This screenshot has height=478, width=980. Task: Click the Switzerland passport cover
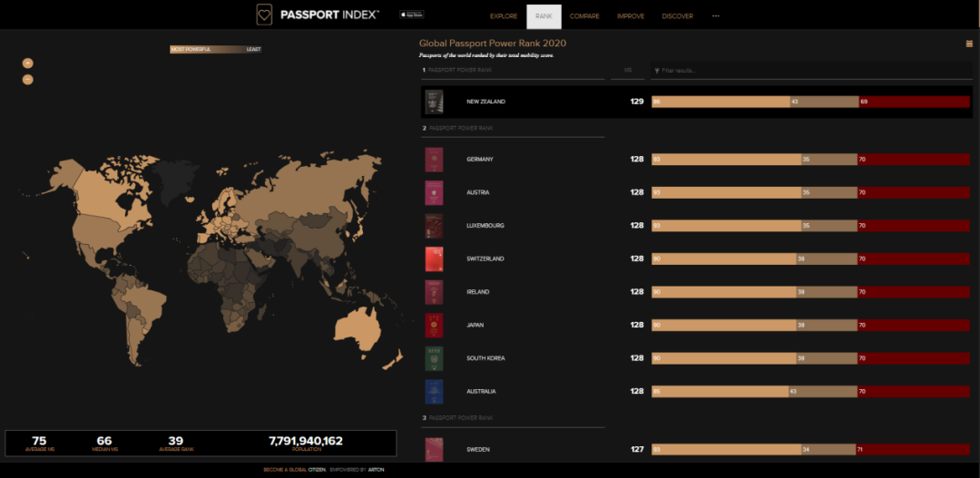[434, 259]
